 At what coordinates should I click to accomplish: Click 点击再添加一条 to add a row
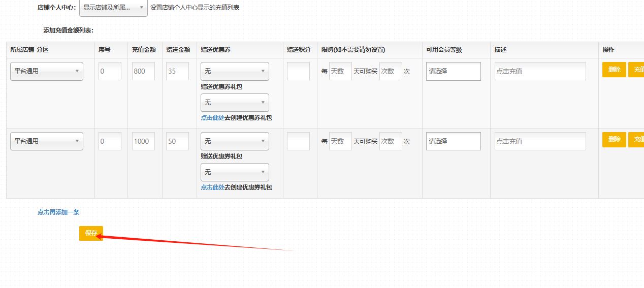(x=58, y=212)
